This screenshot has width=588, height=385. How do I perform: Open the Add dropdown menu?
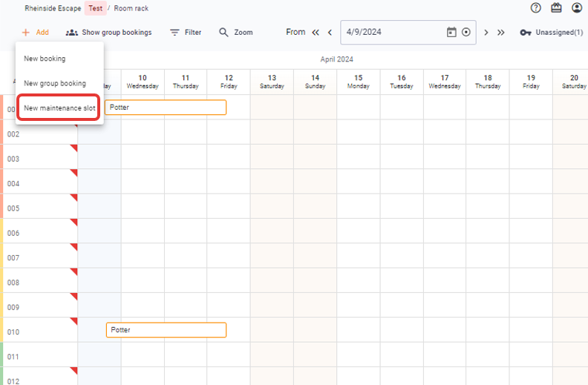coord(35,33)
